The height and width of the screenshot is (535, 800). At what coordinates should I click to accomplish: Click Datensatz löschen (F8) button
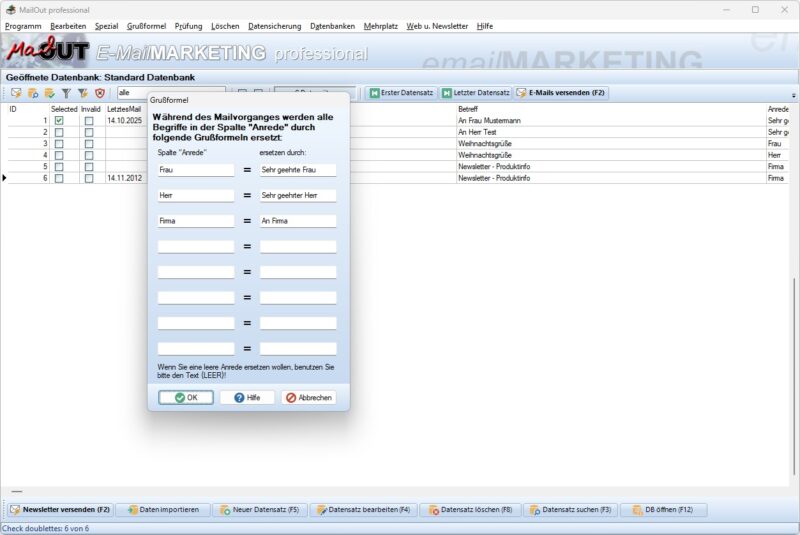point(469,510)
